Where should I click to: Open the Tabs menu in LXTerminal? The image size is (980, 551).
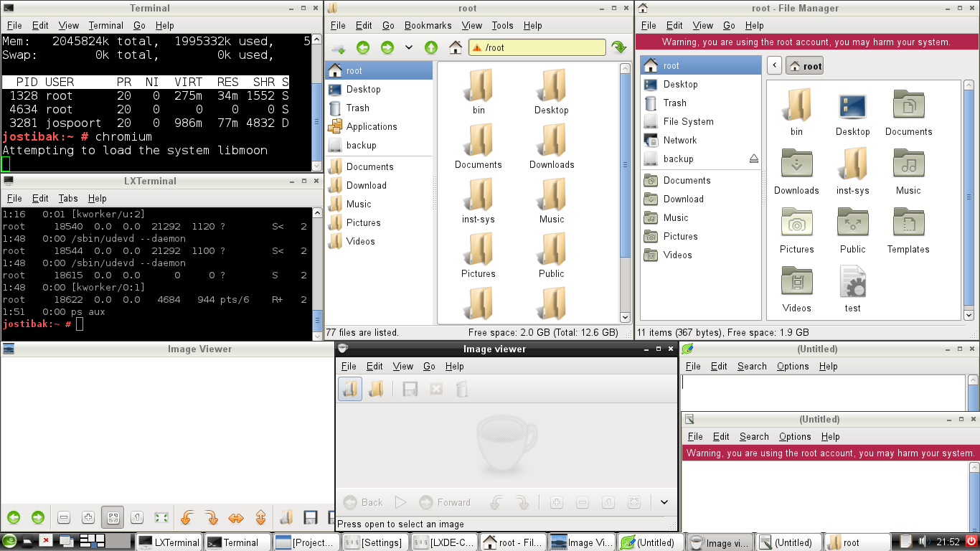click(68, 199)
